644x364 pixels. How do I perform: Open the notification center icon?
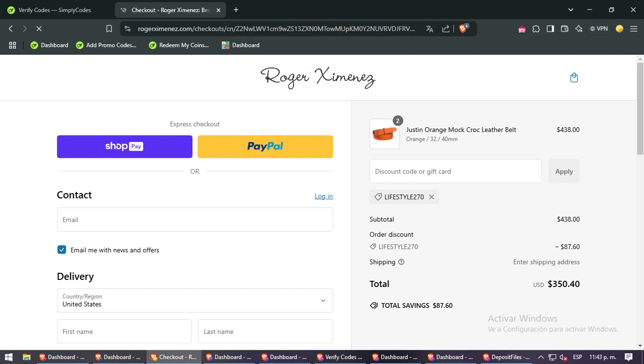click(629, 357)
